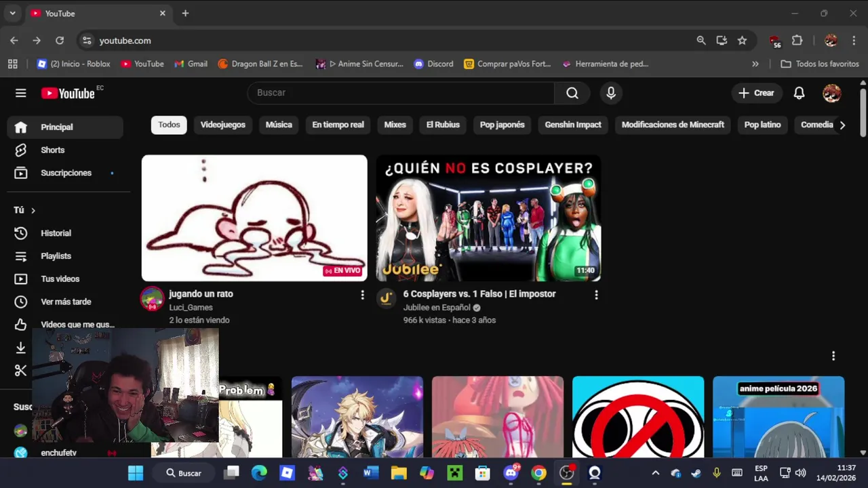This screenshot has width=868, height=488.
Task: Bookmark this page with star icon
Action: [742, 41]
